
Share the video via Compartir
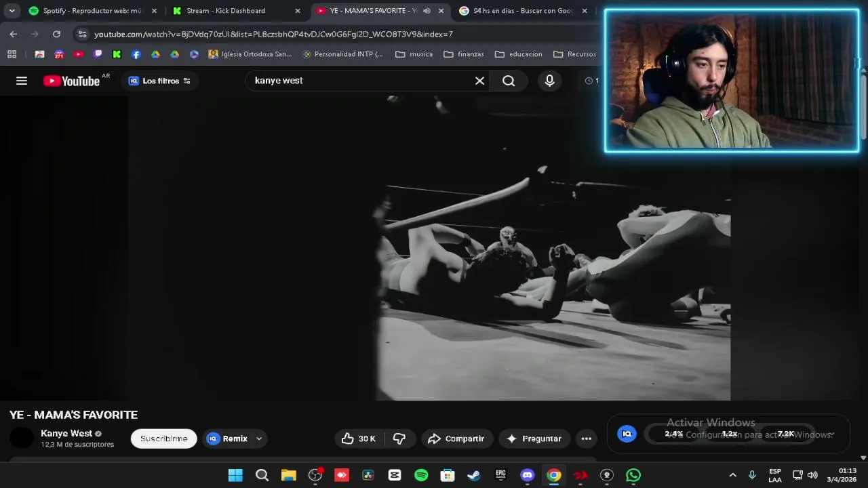pos(456,439)
